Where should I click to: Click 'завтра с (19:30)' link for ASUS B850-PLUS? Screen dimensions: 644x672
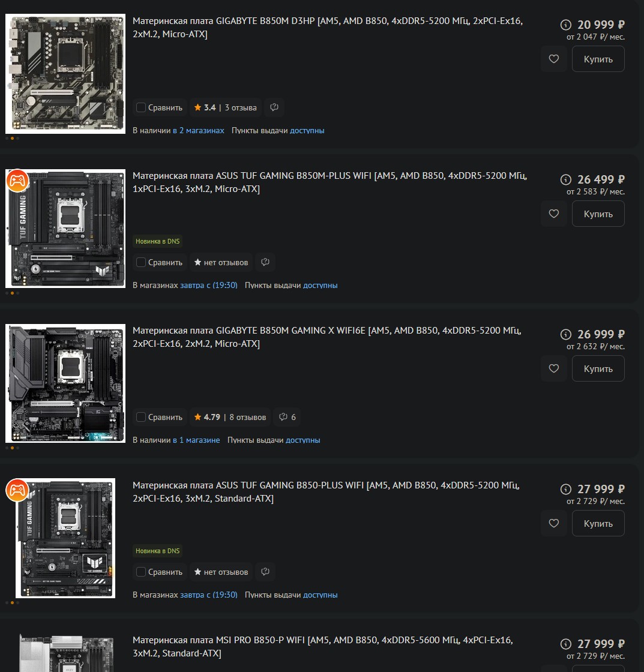208,595
